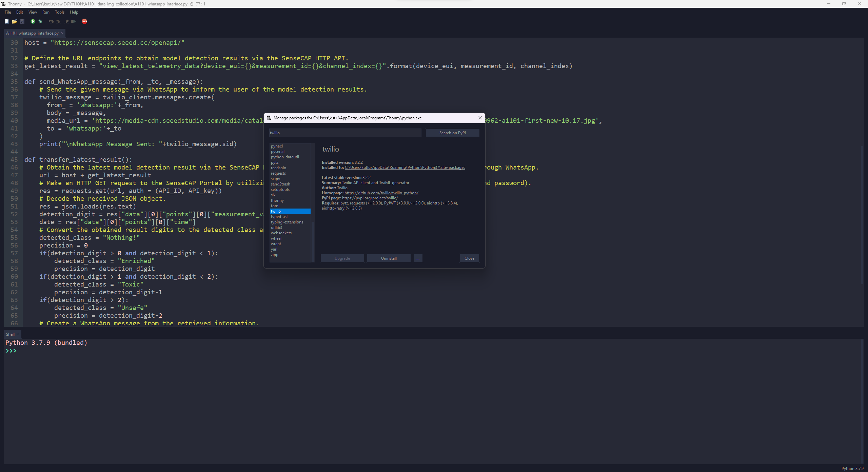Step over the current line
Screen dimensions: 868x472
[x=51, y=21]
